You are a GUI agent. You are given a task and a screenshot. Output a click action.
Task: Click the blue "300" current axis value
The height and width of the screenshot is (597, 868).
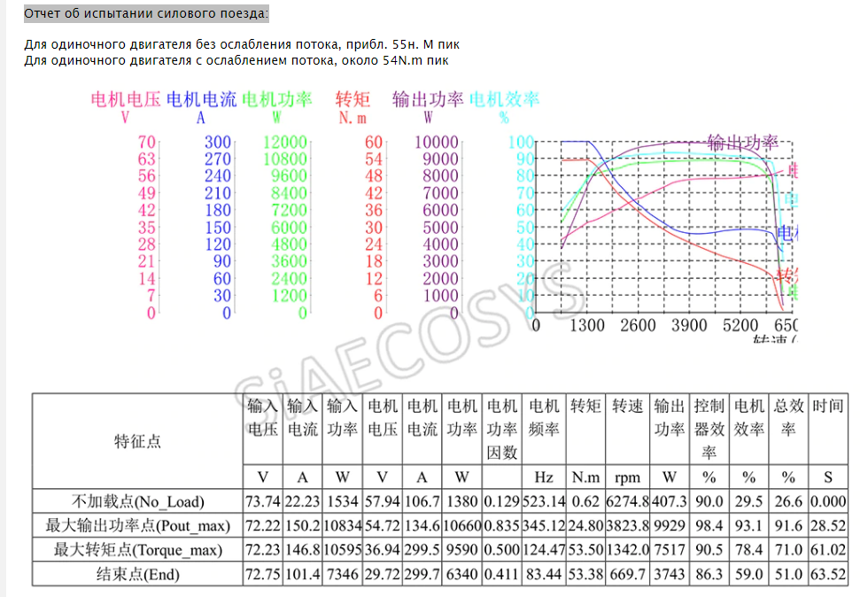218,143
